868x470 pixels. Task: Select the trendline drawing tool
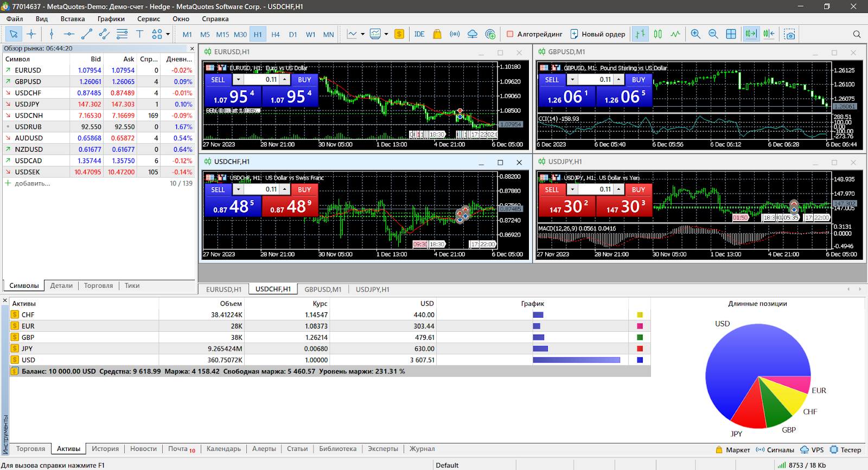(86, 34)
